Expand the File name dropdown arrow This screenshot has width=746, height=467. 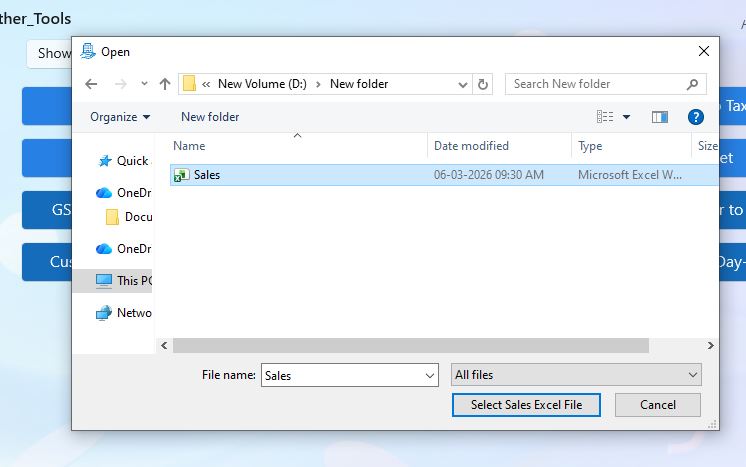click(x=430, y=376)
